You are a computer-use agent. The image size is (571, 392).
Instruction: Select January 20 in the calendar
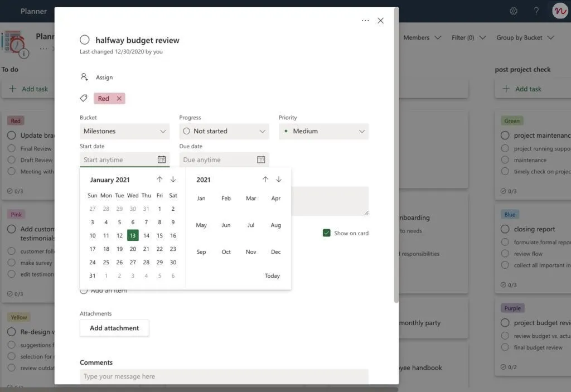tap(133, 249)
